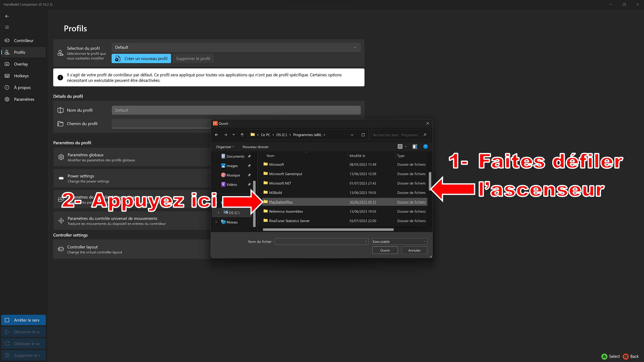This screenshot has width=644, height=362.
Task: Open the Contrôleur page from the sidebar
Action: [x=24, y=40]
